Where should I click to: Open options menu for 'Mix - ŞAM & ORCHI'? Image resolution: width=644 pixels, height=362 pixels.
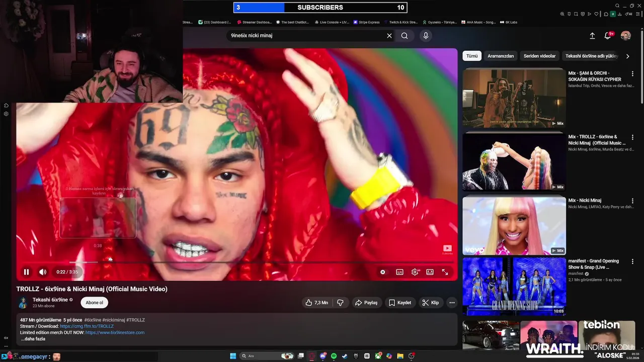coord(632,73)
